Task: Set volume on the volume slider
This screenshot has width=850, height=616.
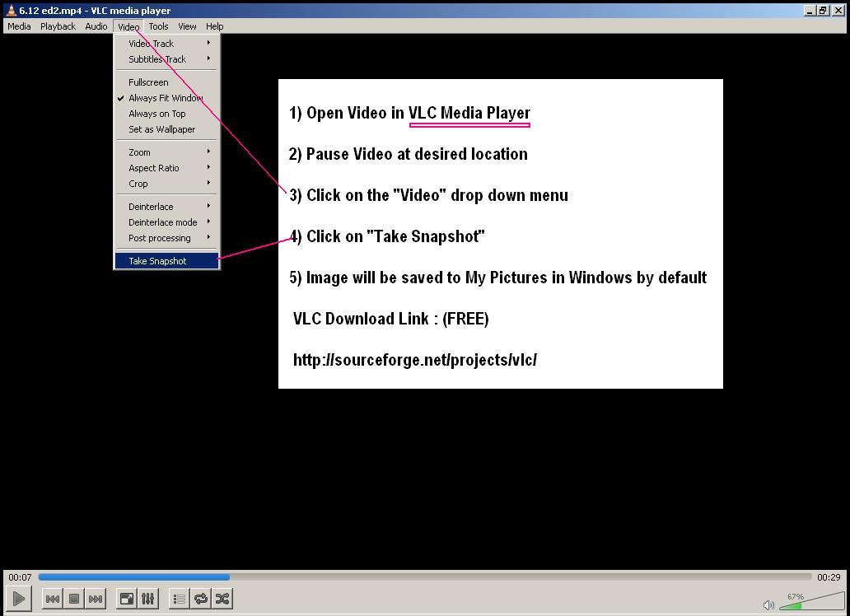Action: [812, 601]
